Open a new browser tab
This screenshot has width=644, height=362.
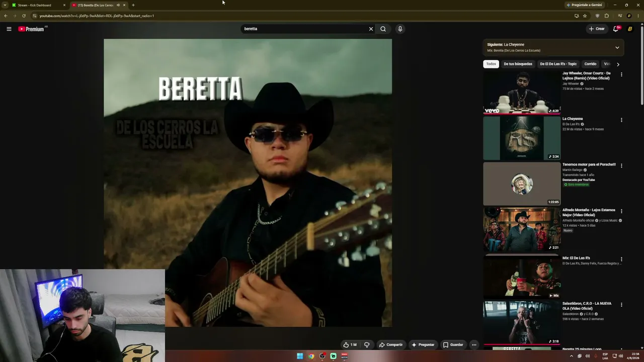133,5
